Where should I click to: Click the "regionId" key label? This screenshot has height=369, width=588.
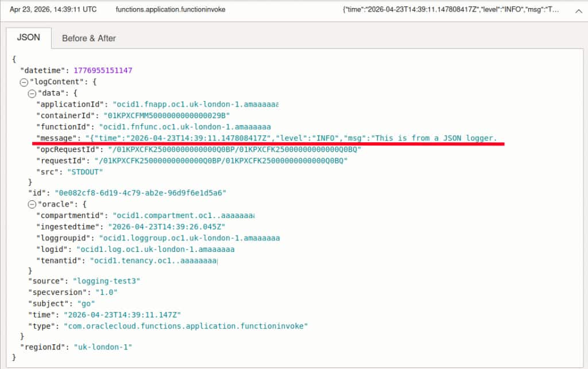(x=42, y=347)
